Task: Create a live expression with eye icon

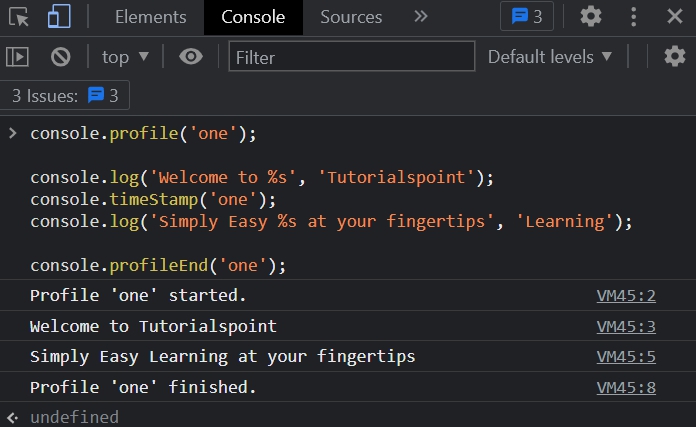Action: [x=190, y=57]
